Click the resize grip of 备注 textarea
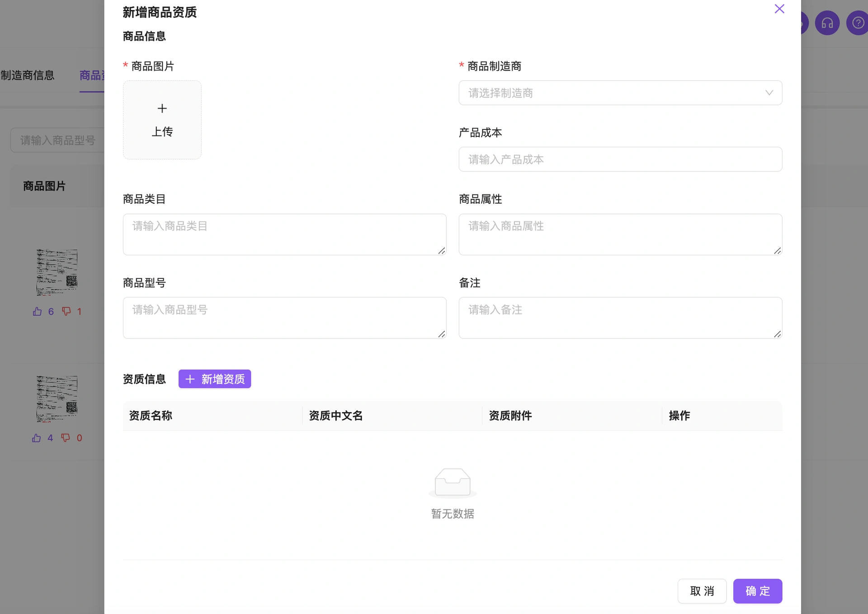Screen dimensions: 868x614 (778, 334)
